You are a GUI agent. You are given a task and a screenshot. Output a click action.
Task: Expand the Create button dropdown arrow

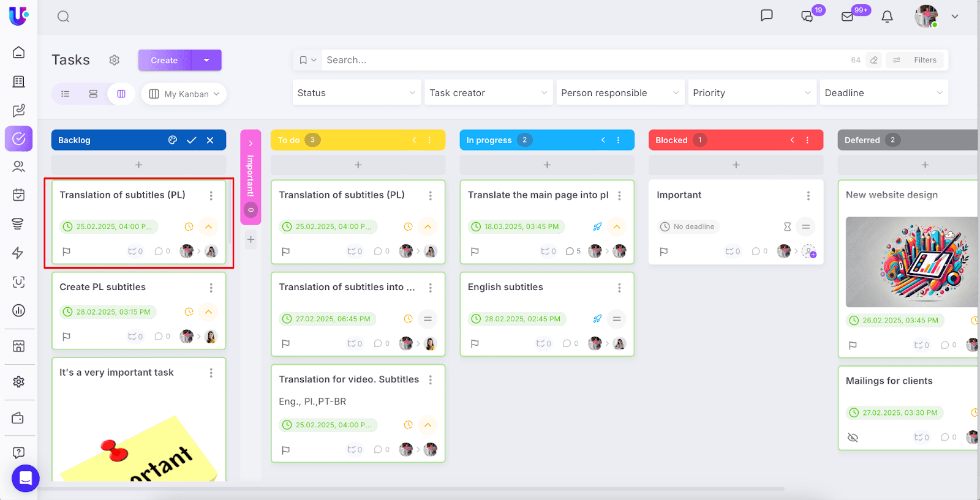206,60
